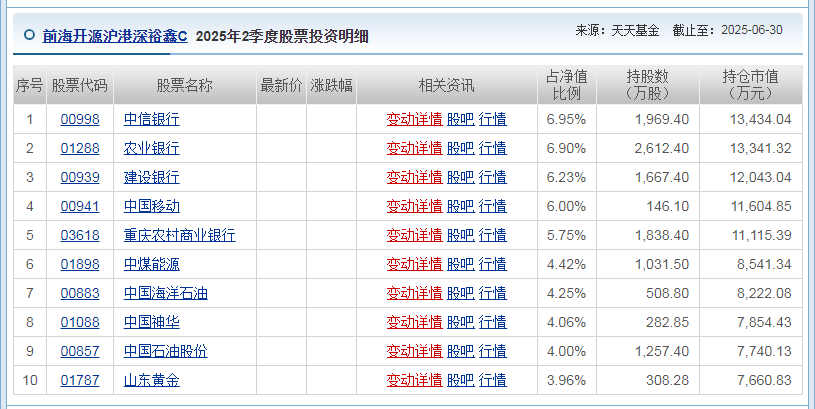Open stock code 00939 link

click(80, 178)
